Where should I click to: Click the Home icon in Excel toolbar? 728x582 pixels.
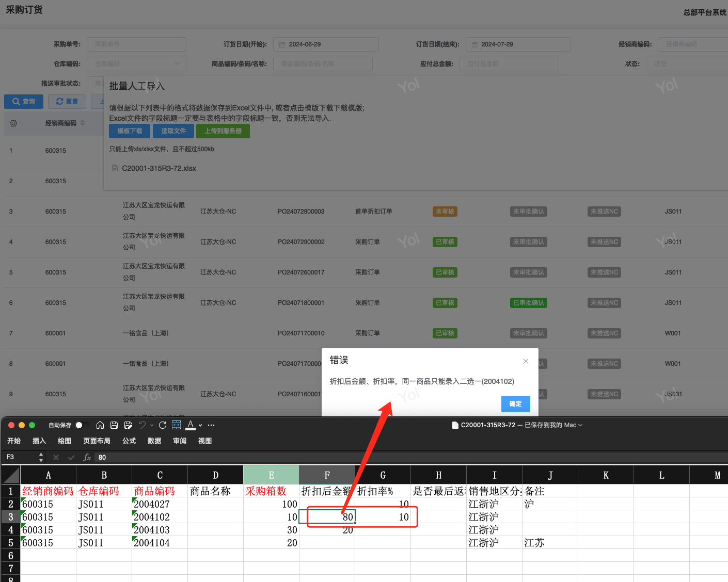coord(100,425)
